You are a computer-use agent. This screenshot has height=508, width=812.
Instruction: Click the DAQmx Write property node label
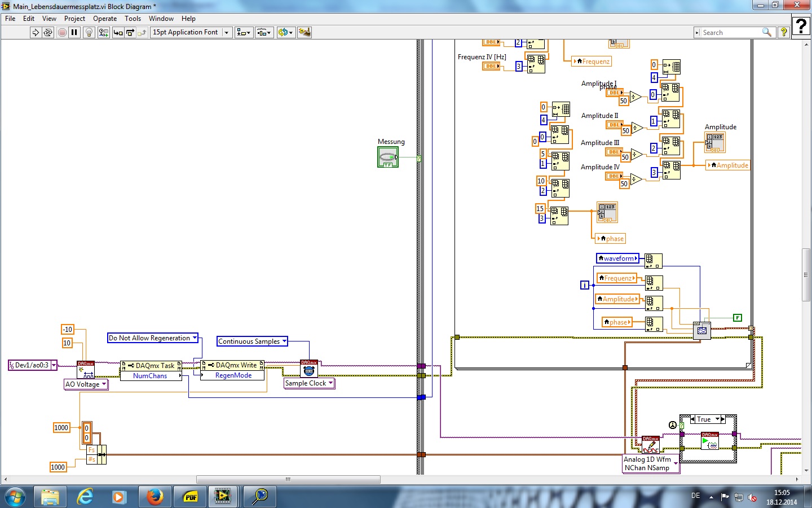[x=232, y=365]
